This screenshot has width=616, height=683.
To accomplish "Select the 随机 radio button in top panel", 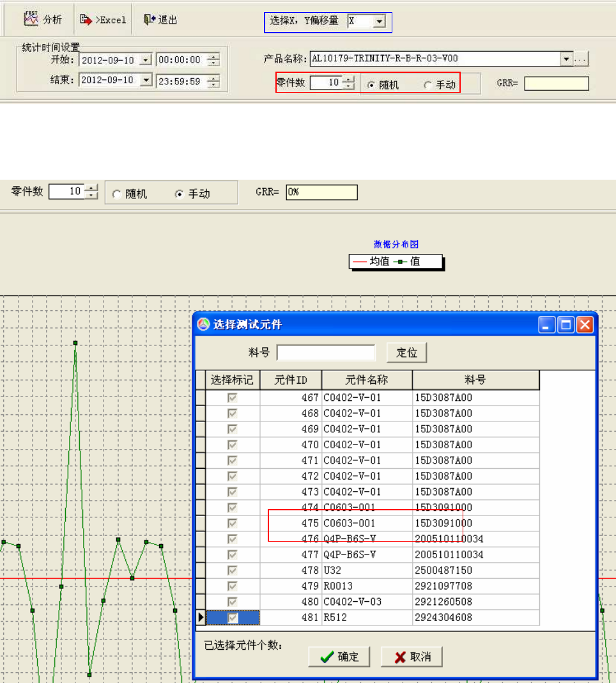I will tap(371, 85).
